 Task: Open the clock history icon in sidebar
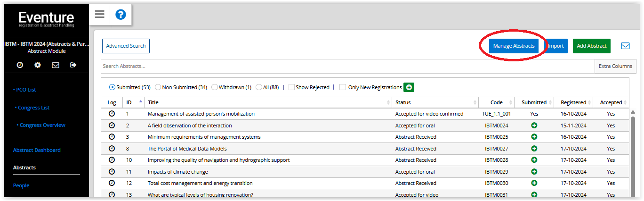coord(20,65)
